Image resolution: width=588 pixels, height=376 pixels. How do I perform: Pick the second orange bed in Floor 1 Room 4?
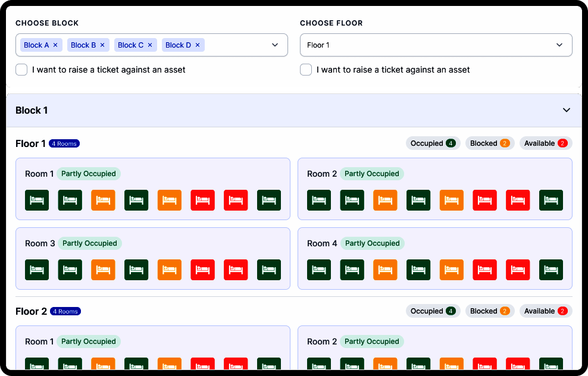tap(451, 270)
